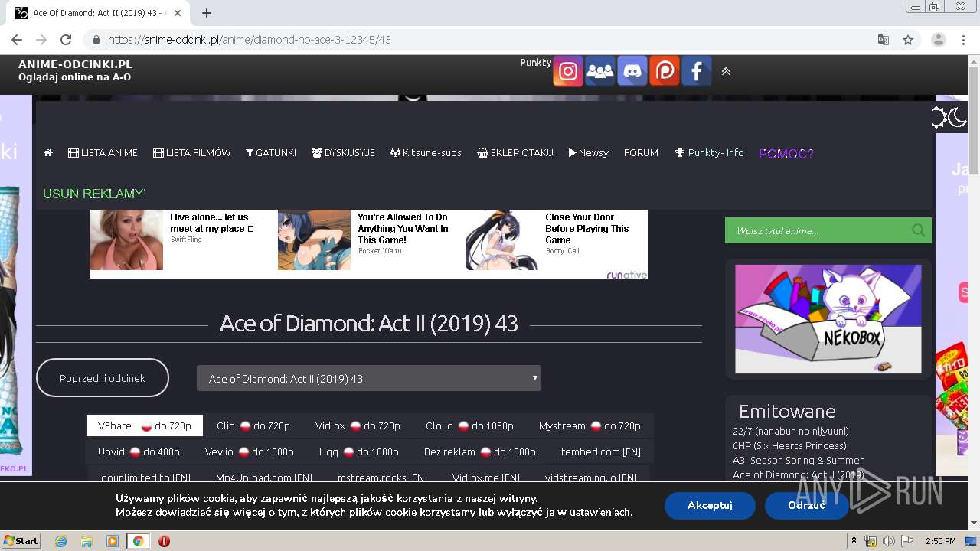980x551 pixels.
Task: Select fembed.com [EN] player tab
Action: point(601,452)
